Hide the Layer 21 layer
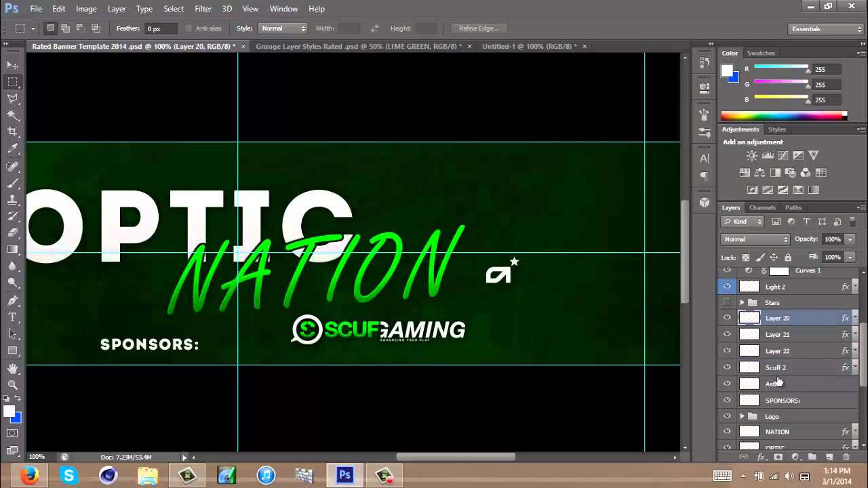Screen dimensions: 868x488 coord(727,334)
